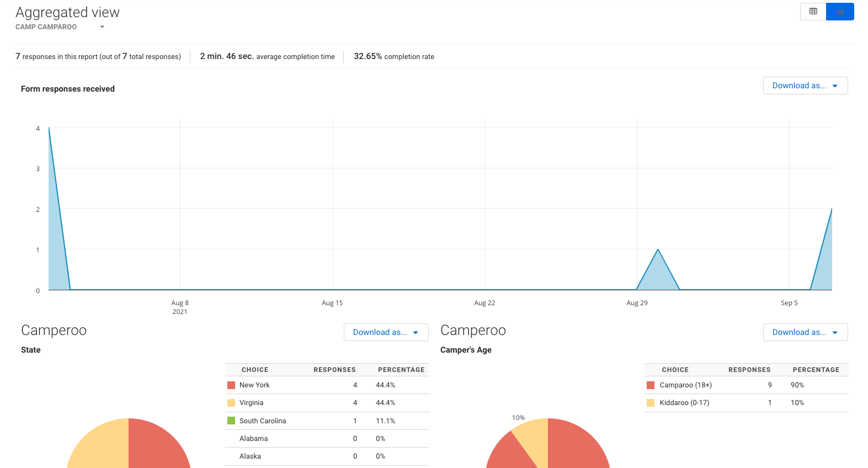868x468 pixels.
Task: Expand Download as menu for State chart
Action: click(x=386, y=332)
